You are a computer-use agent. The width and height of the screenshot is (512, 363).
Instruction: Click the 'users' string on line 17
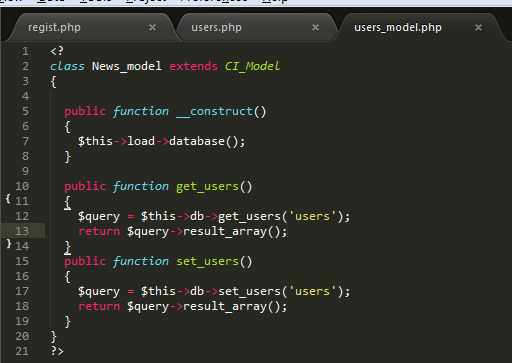pos(312,291)
